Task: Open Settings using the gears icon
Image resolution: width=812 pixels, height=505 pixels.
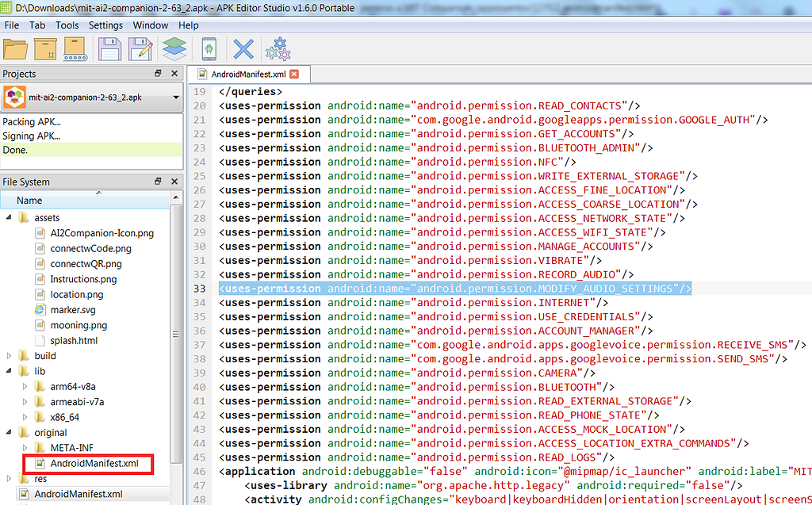Action: coord(277,48)
